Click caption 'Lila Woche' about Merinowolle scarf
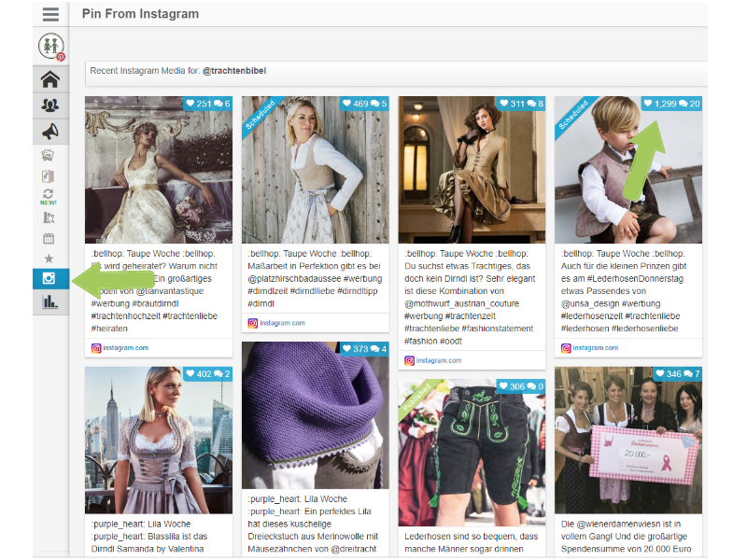This screenshot has width=747, height=560. pyautogui.click(x=313, y=524)
